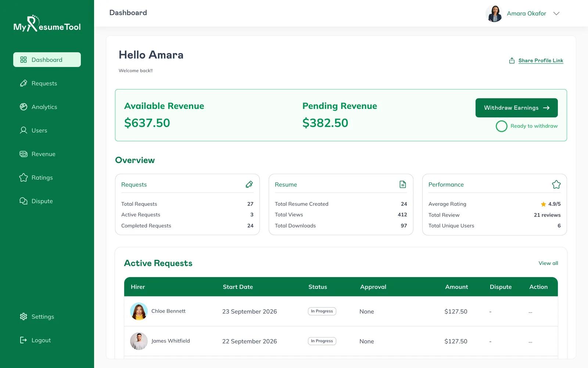The height and width of the screenshot is (368, 588).
Task: Click the Ratings star icon in sidebar
Action: 24,177
